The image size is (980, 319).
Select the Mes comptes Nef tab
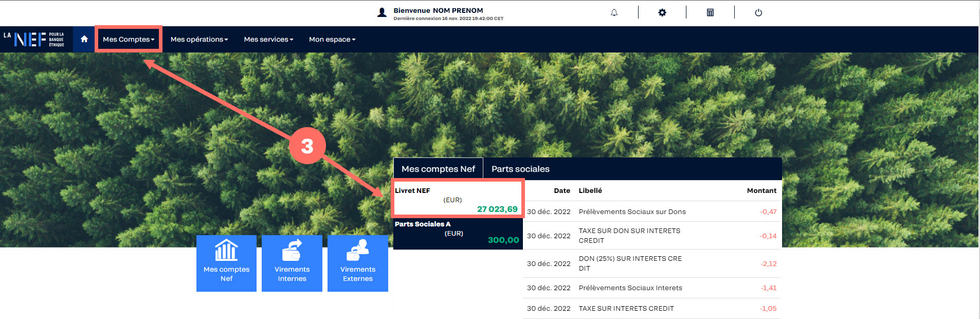pos(438,169)
